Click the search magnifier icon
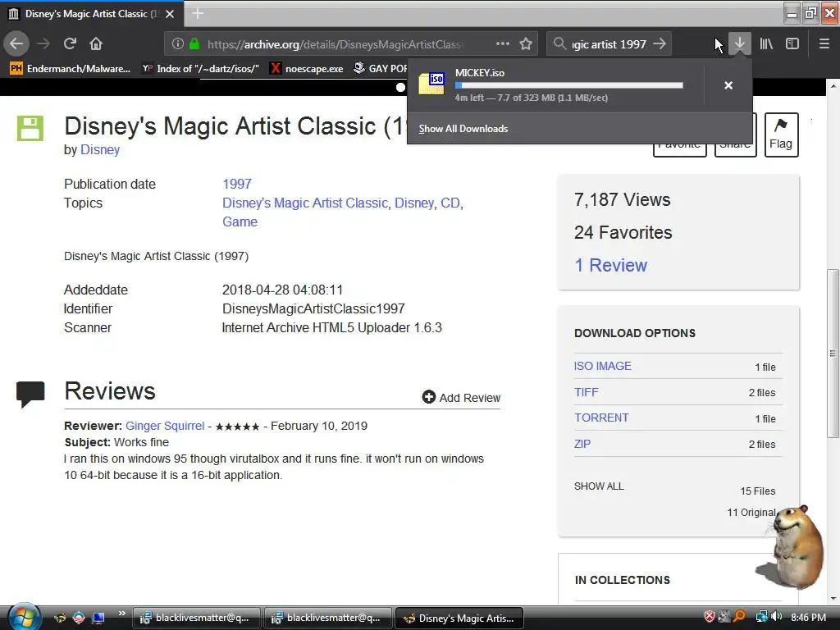The width and height of the screenshot is (840, 630). [559, 44]
